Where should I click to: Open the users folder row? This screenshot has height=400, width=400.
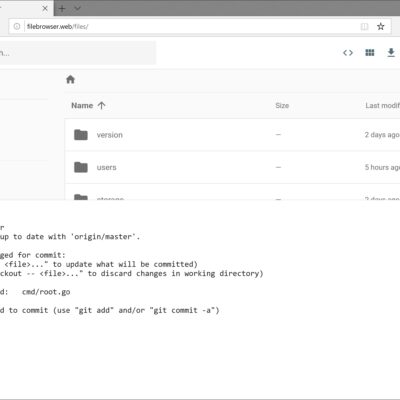coord(232,167)
